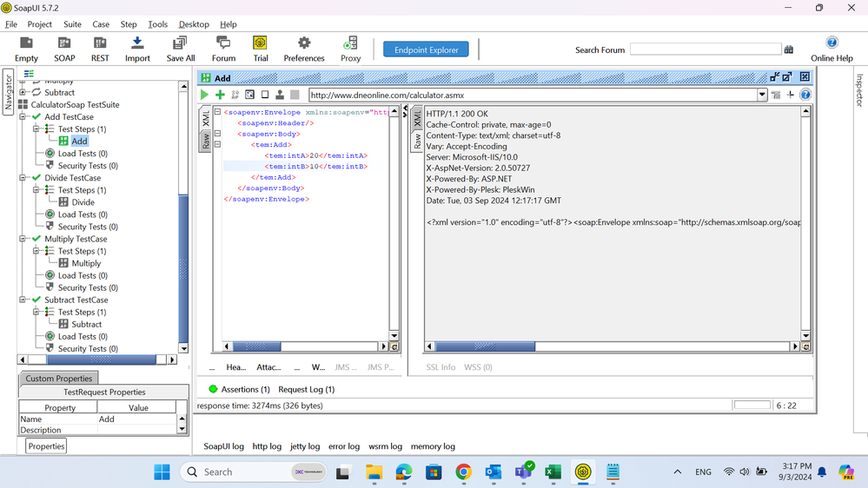The width and height of the screenshot is (868, 488).
Task: Collapse the Divide TestCase tree node
Action: pyautogui.click(x=24, y=178)
